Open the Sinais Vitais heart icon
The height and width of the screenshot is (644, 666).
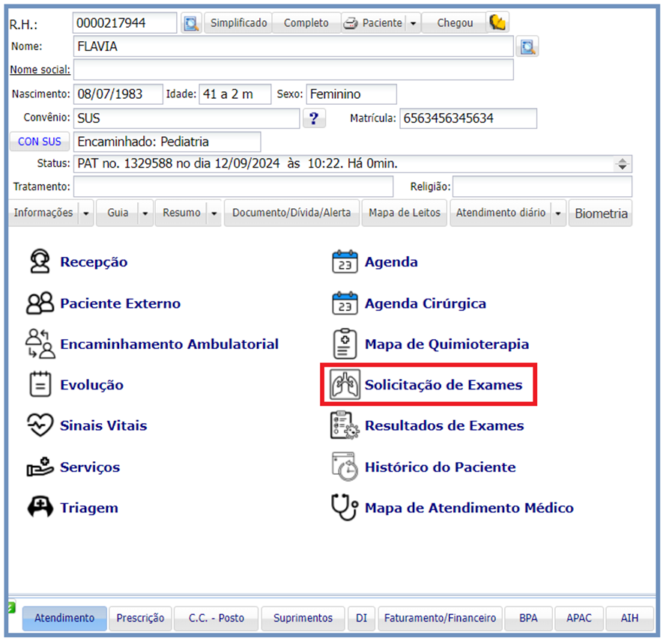click(40, 425)
